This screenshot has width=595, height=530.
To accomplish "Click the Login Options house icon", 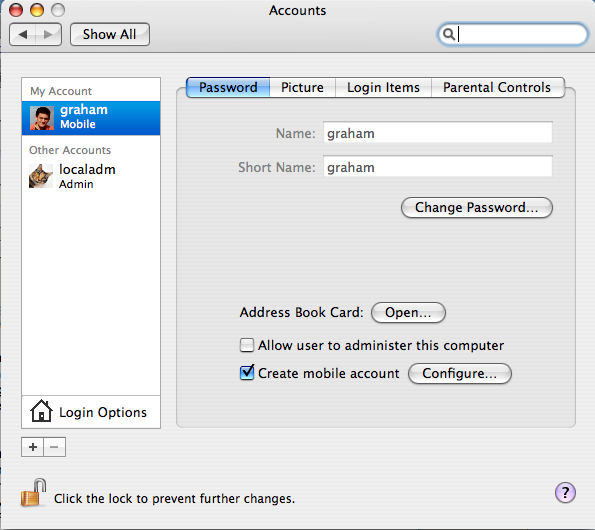I will point(41,411).
